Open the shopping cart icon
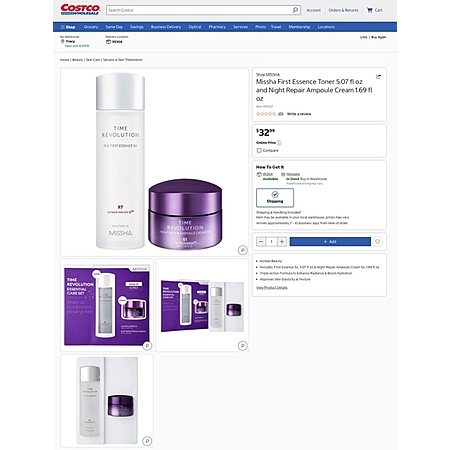 370,10
